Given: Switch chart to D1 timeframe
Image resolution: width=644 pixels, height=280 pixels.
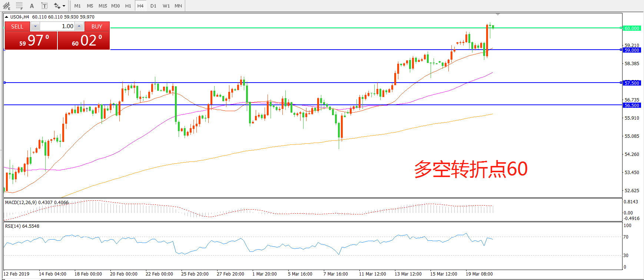Looking at the screenshot, I should point(153,6).
